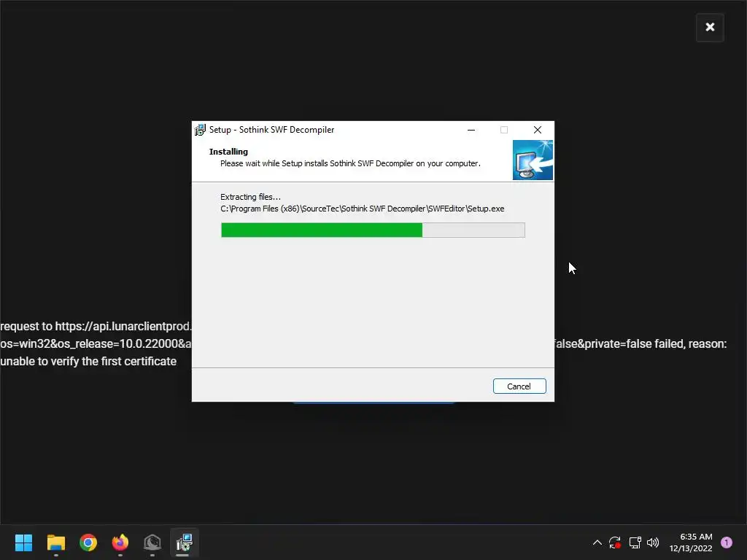This screenshot has height=560, width=747.
Task: Open Firefox from the taskbar
Action: [120, 542]
